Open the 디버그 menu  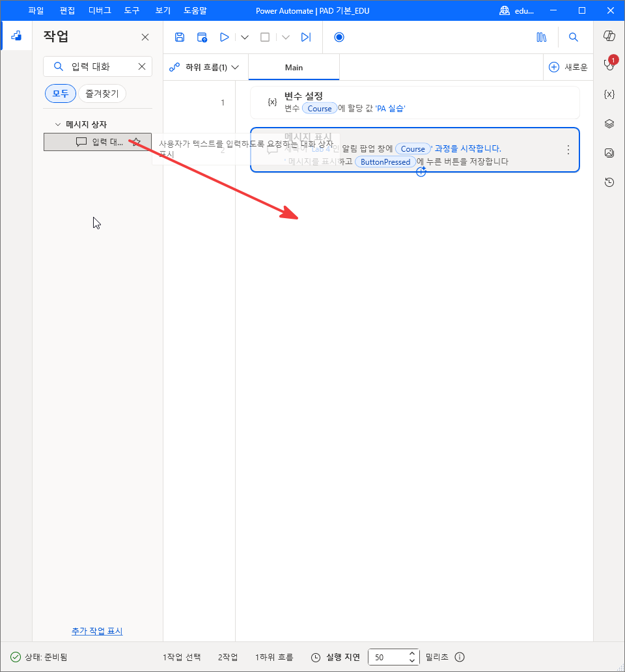point(100,10)
